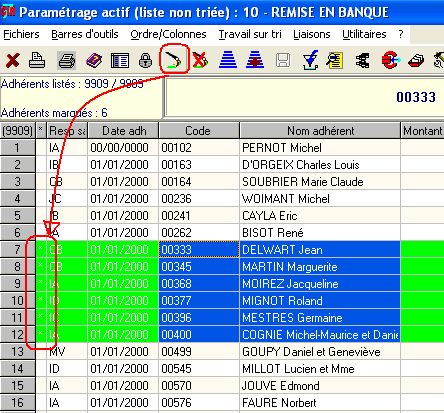Click the asterisk mark column header
Image resolution: width=444 pixels, height=413 pixels.
tap(41, 131)
